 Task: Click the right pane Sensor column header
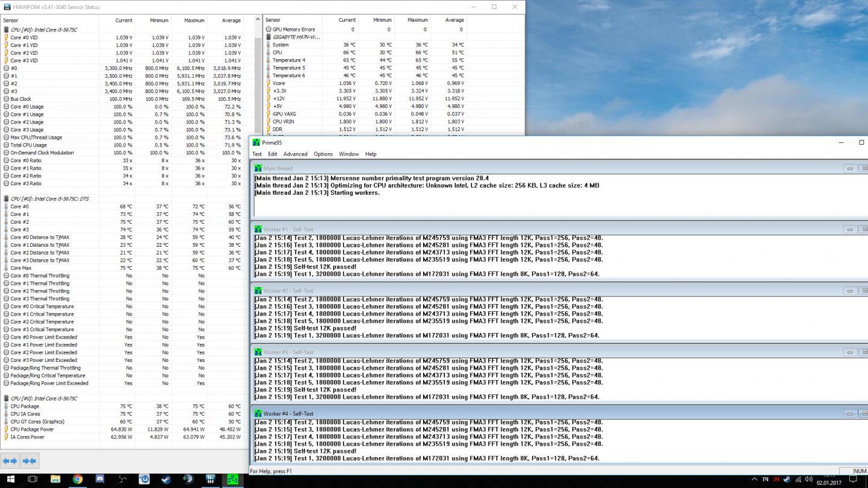coord(293,20)
